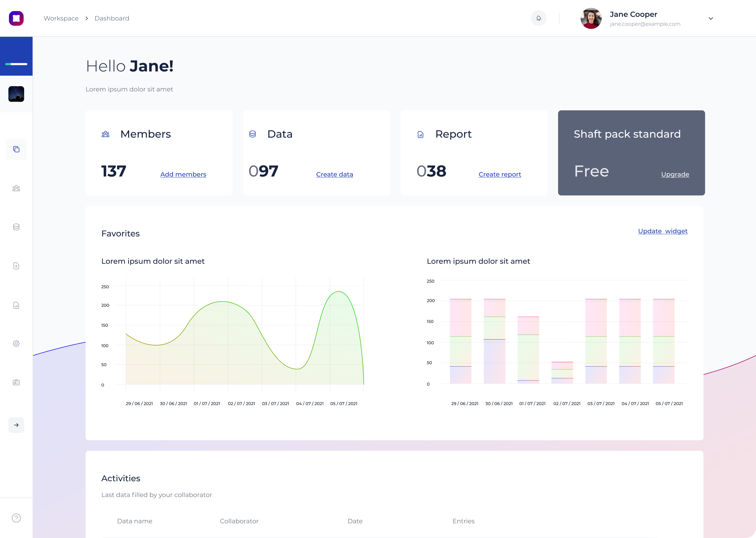The height and width of the screenshot is (538, 756).
Task: Select the night sky workspace thumbnail
Action: (x=16, y=94)
